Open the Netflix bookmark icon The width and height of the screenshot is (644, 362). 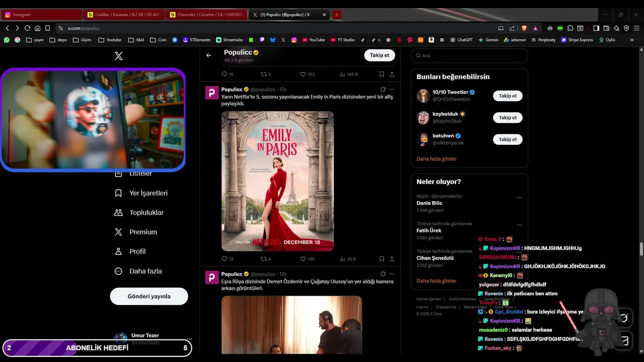398,40
